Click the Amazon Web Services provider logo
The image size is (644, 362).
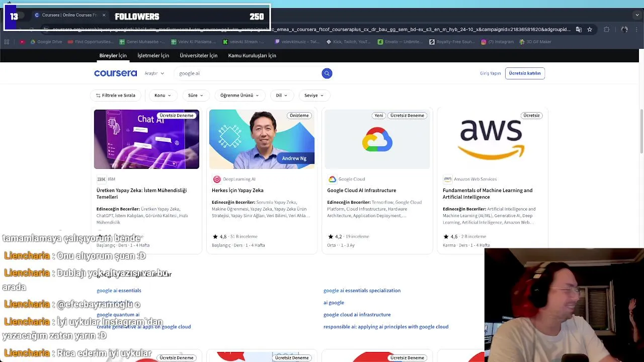(447, 179)
